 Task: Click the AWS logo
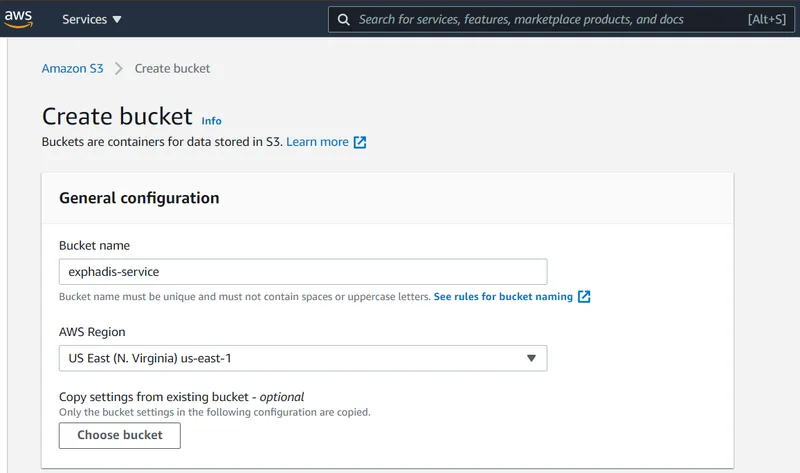point(18,18)
